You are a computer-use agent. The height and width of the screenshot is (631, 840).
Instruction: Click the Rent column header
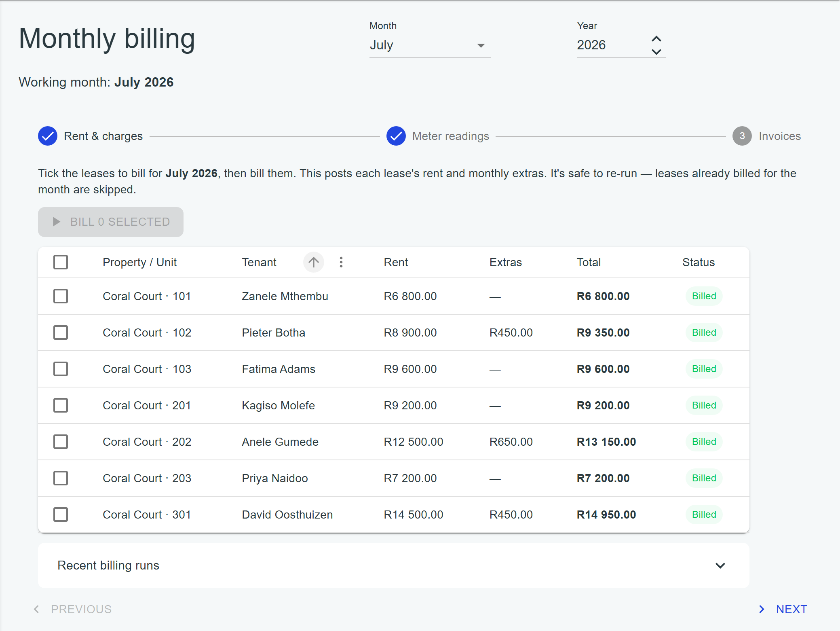tap(396, 262)
